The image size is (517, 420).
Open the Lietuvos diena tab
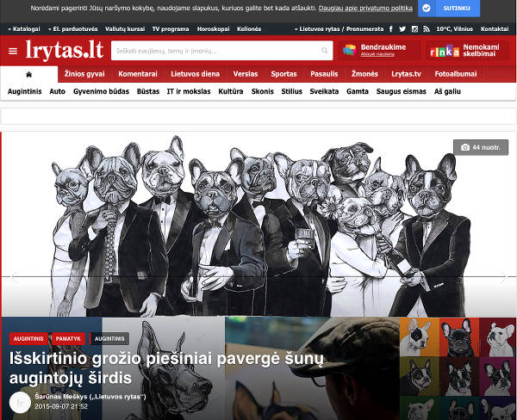pyautogui.click(x=196, y=74)
